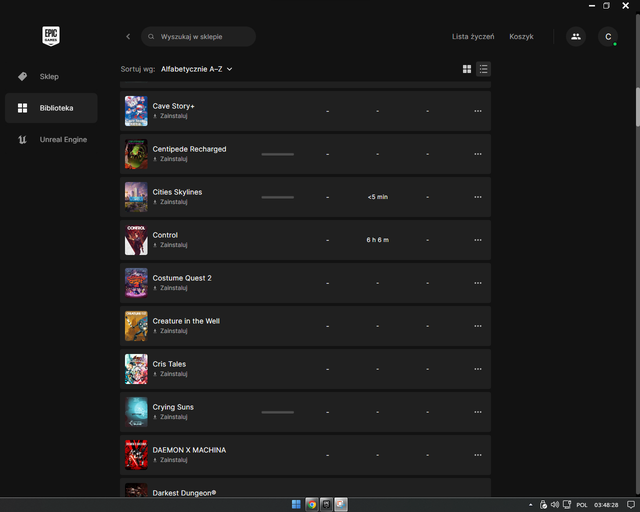Click Cris Tales cover thumbnail
The width and height of the screenshot is (640, 512).
click(x=136, y=369)
